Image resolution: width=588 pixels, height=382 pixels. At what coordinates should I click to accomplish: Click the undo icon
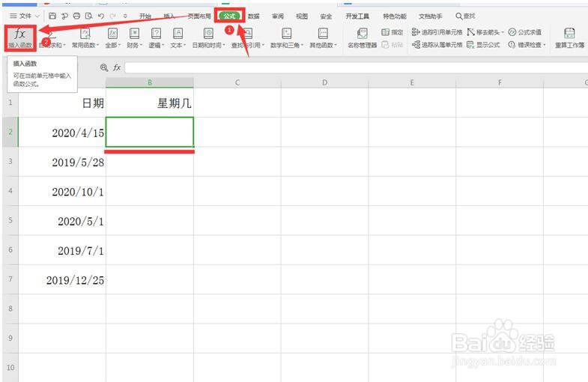[100, 16]
